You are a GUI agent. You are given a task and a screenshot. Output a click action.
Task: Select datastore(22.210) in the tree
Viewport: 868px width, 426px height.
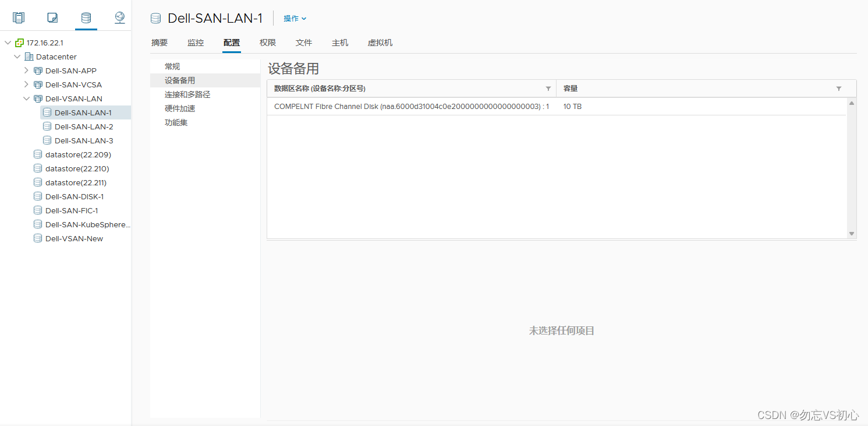tap(77, 168)
